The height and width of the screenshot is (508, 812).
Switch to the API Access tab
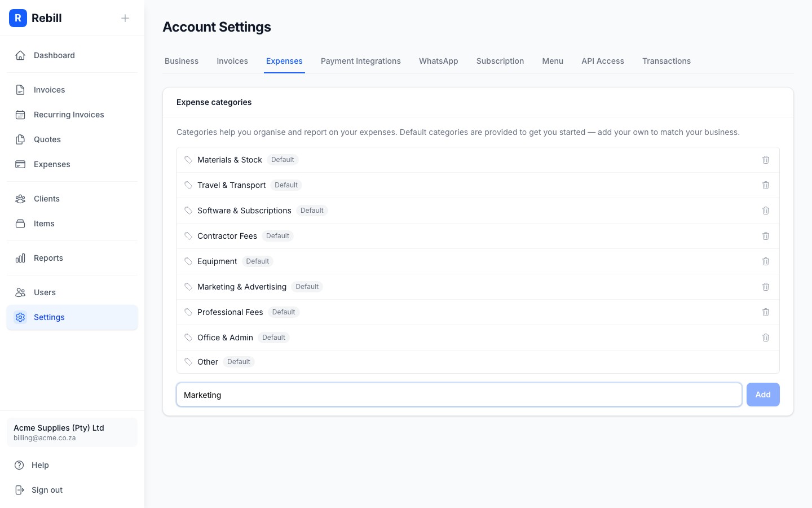click(x=603, y=61)
